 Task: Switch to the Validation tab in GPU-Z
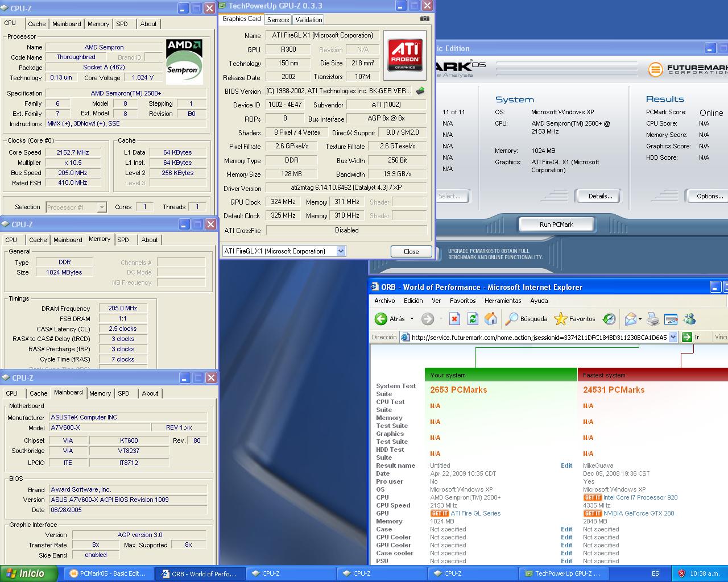(x=309, y=19)
